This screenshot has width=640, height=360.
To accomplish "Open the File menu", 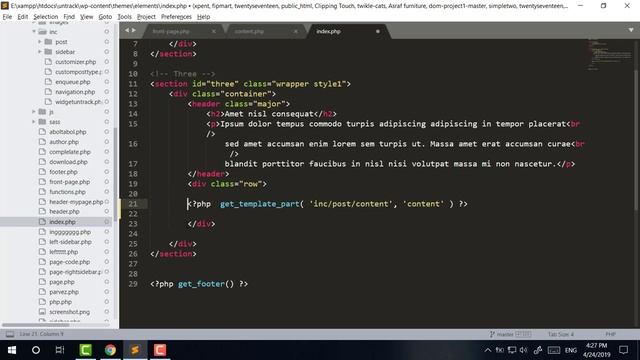I will coord(7,17).
